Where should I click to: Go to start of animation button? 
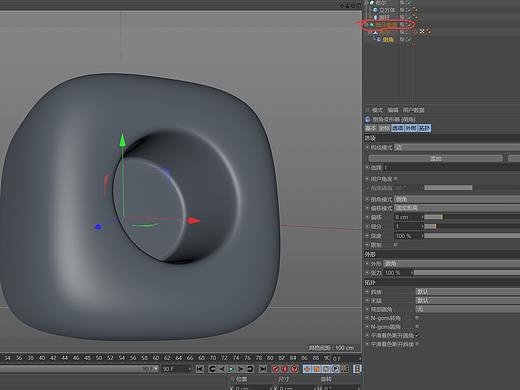pyautogui.click(x=200, y=369)
